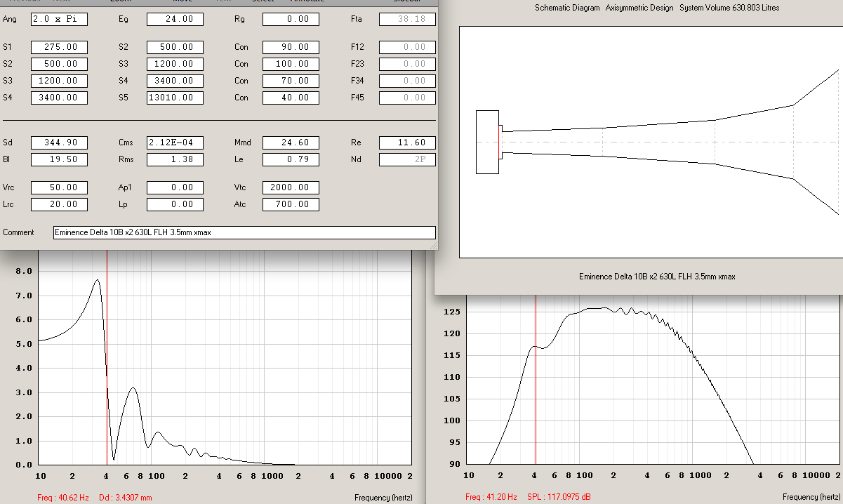This screenshot has height=504, width=843.
Task: Click the Con label beside 90.00
Action: [241, 47]
